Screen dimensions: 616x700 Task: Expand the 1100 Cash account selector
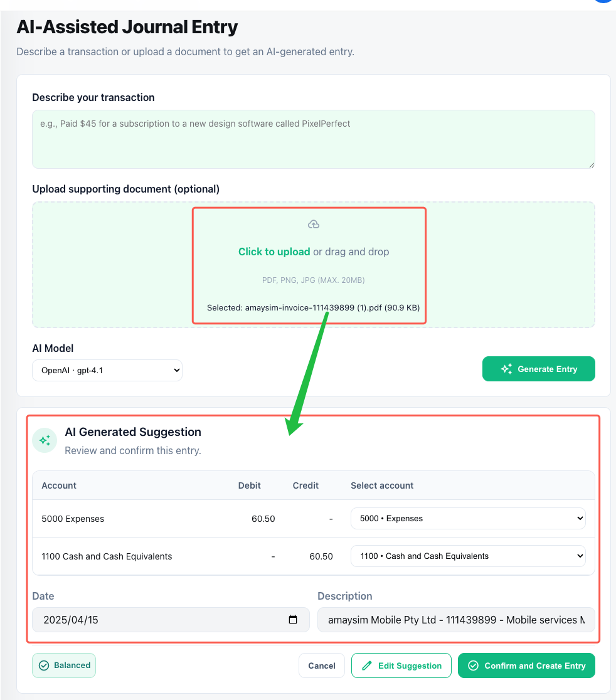468,556
